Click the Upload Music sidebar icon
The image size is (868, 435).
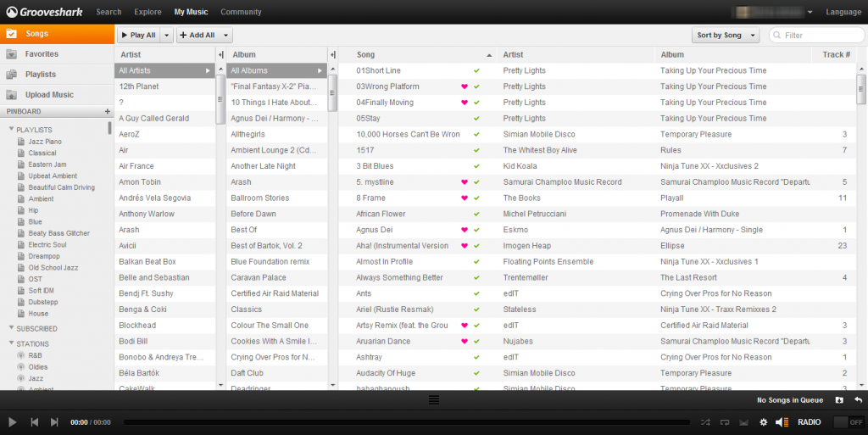click(x=12, y=95)
